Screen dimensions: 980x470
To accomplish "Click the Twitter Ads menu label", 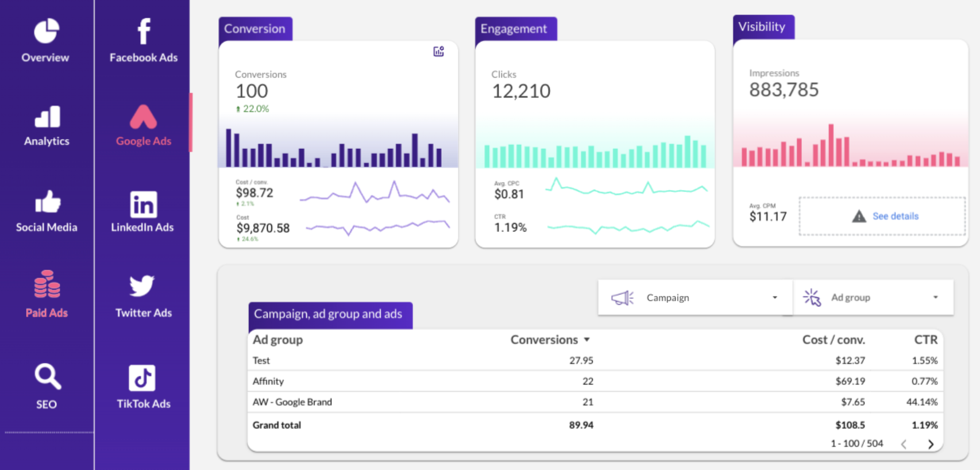I will [144, 313].
